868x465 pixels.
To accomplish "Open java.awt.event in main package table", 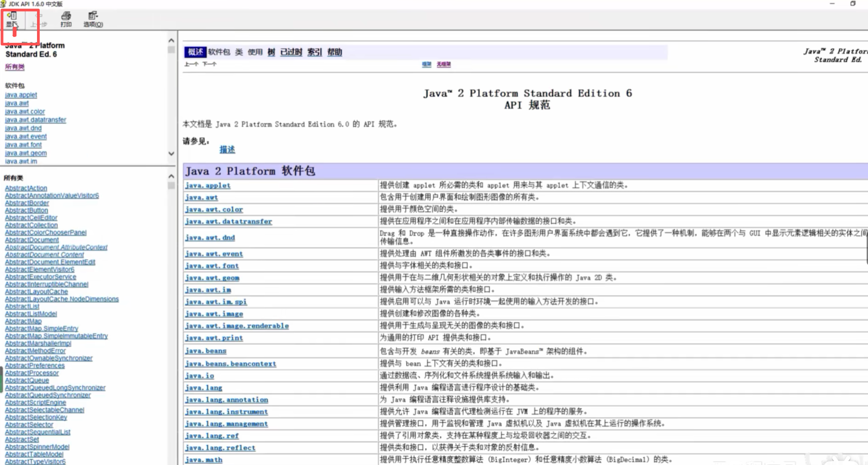I will [x=214, y=254].
